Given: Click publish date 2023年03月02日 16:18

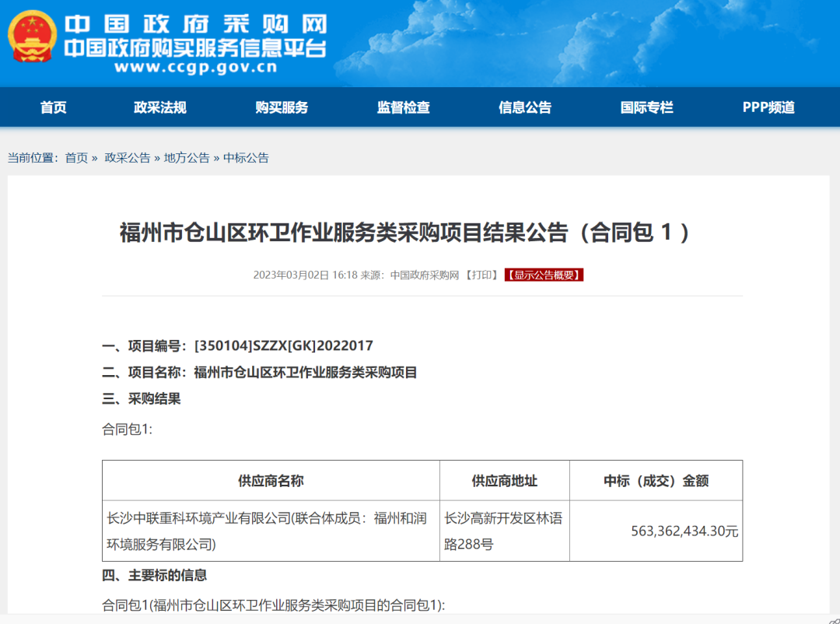Looking at the screenshot, I should pos(306,275).
